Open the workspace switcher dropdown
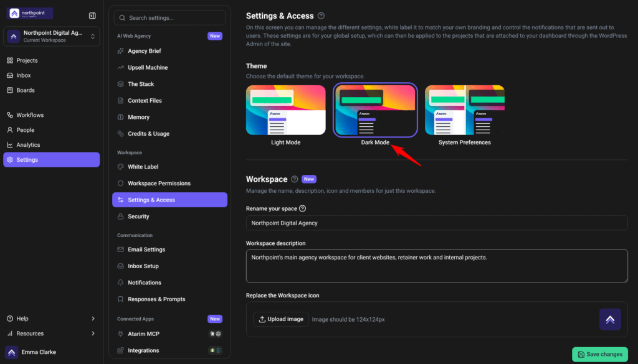The width and height of the screenshot is (638, 364). tap(51, 36)
